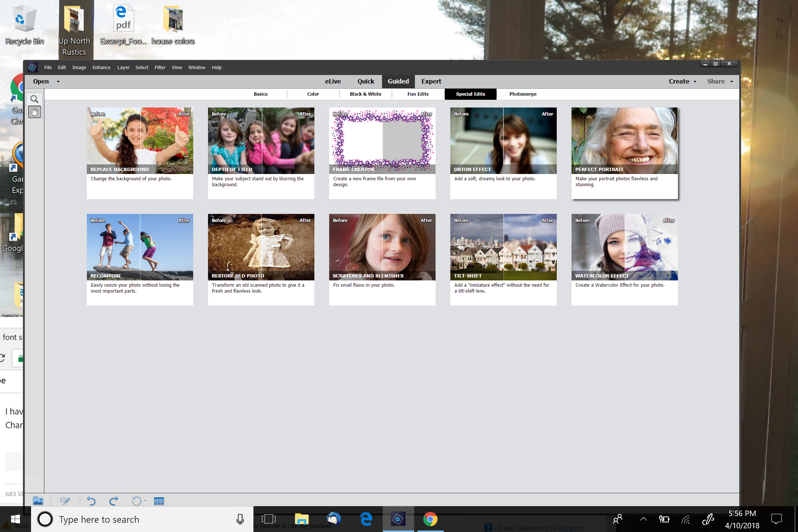The width and height of the screenshot is (798, 532).
Task: Open File Explorer from taskbar
Action: (301, 519)
